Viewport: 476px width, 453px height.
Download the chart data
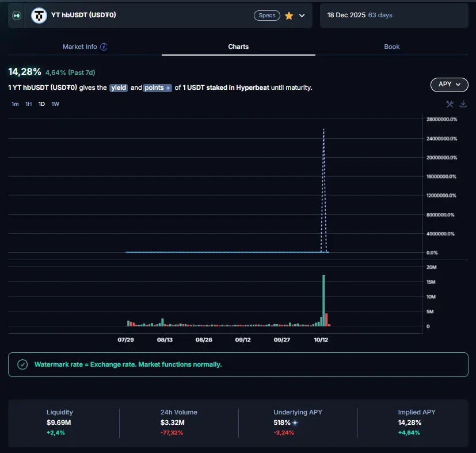point(463,104)
